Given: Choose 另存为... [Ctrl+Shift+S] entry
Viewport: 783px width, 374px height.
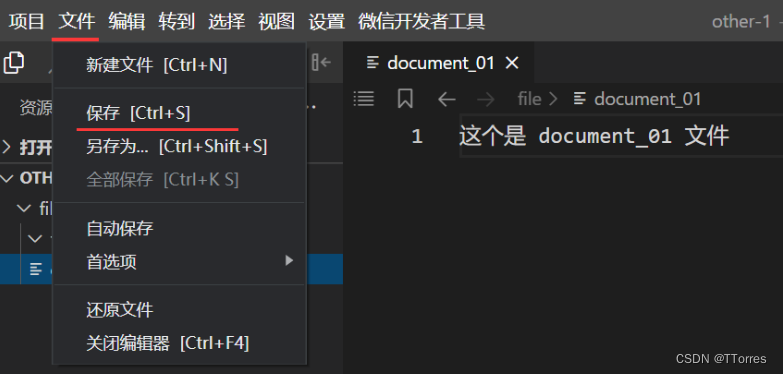Looking at the screenshot, I should (x=179, y=146).
